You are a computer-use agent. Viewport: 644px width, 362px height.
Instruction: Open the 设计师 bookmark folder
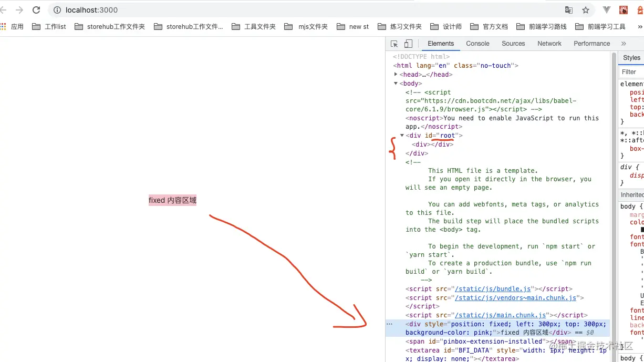point(446,26)
